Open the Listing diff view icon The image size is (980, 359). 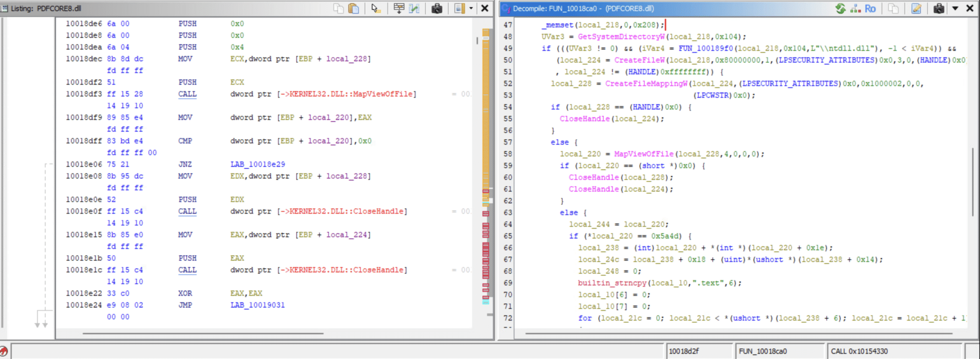point(414,8)
